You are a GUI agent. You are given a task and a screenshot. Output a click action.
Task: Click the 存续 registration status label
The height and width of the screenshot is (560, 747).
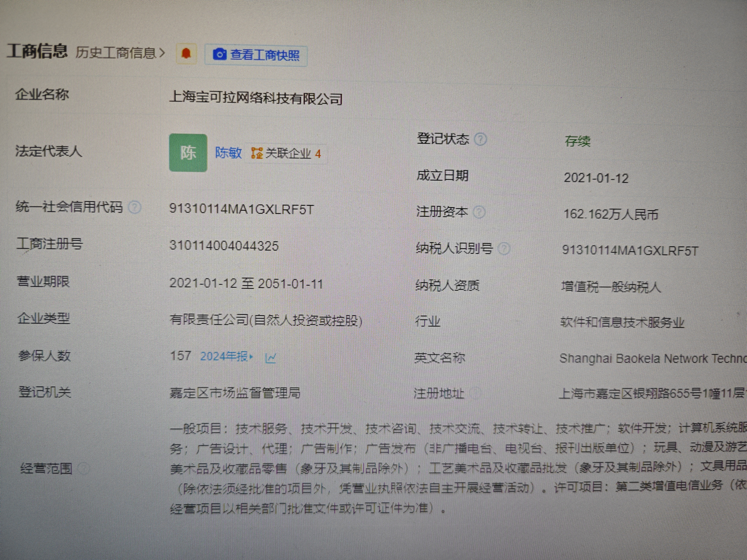point(578,141)
